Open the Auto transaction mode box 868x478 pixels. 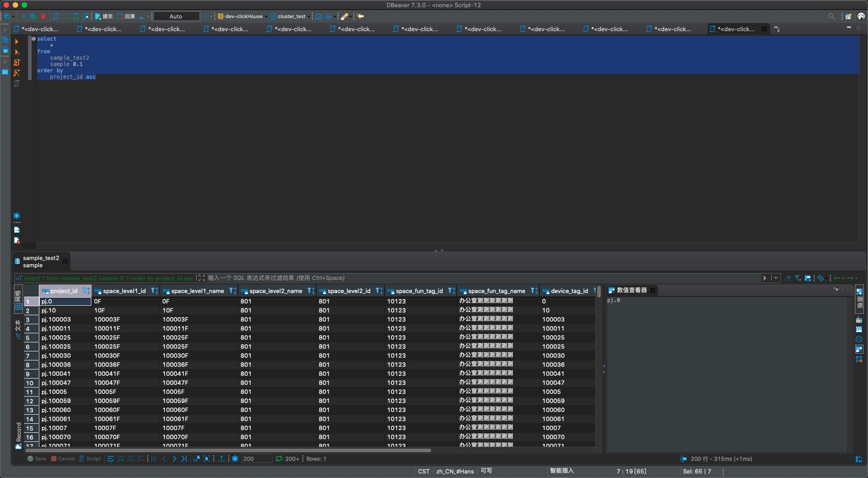point(176,16)
